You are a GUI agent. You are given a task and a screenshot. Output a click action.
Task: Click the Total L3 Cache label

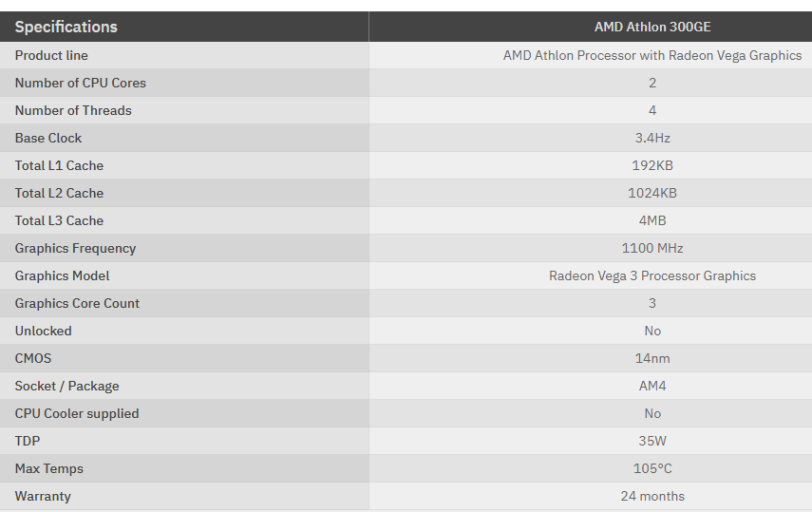[59, 220]
